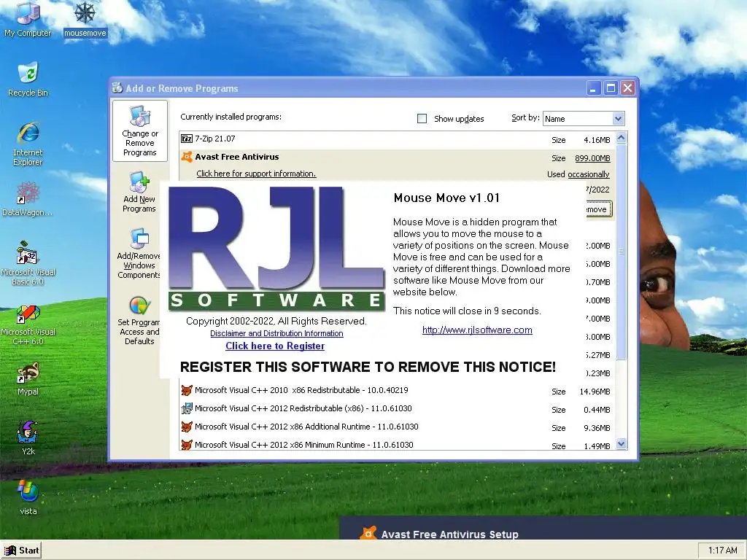Click the Avast Free Antivirus Setup banner
This screenshot has width=747, height=560.
pyautogui.click(x=543, y=528)
